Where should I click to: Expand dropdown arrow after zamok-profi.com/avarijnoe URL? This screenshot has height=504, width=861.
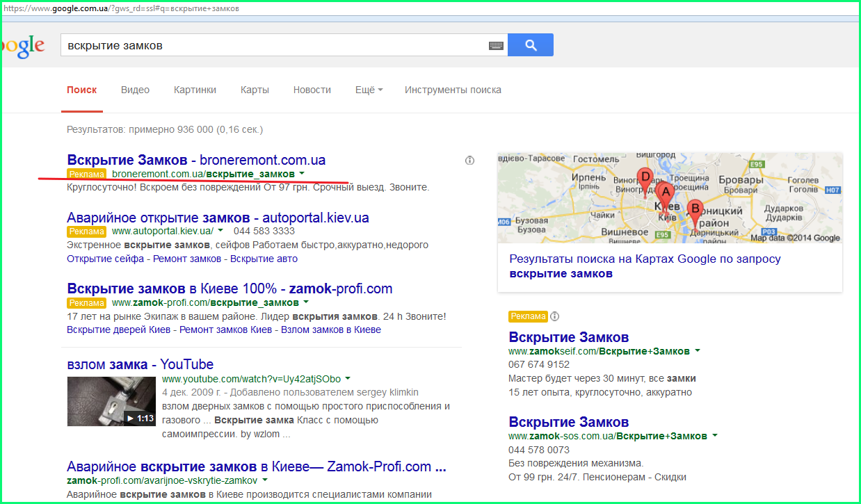(x=265, y=480)
